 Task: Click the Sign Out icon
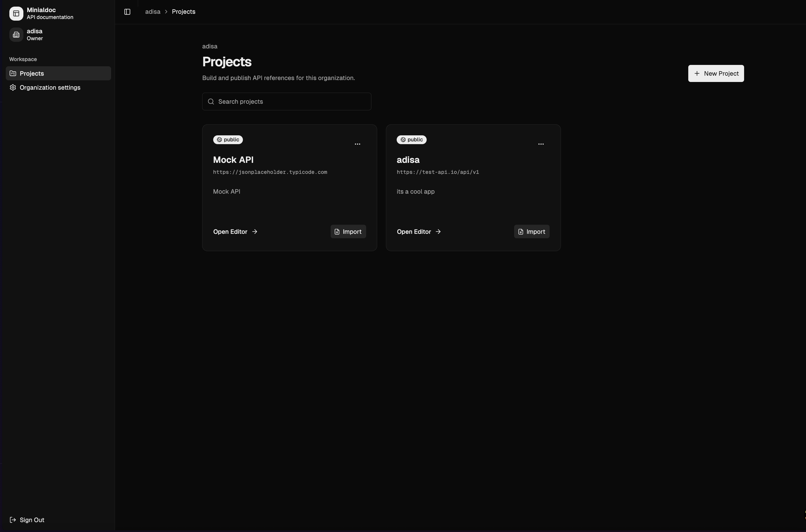[13, 520]
